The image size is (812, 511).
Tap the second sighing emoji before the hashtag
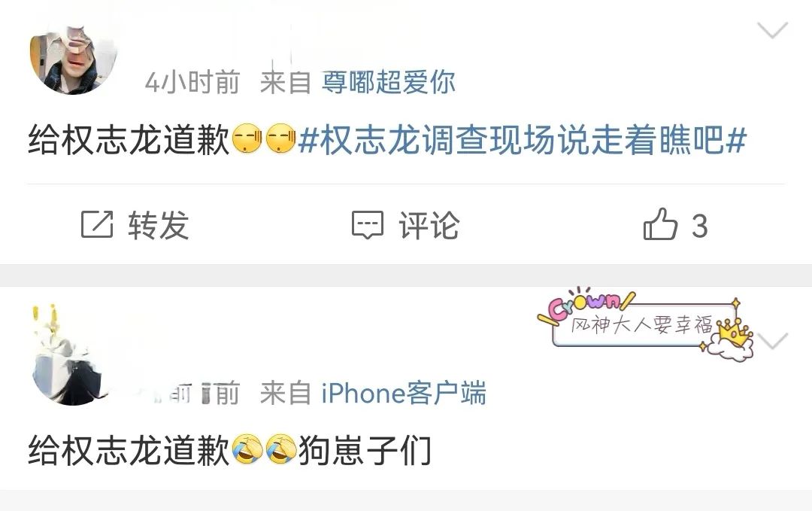pos(280,138)
